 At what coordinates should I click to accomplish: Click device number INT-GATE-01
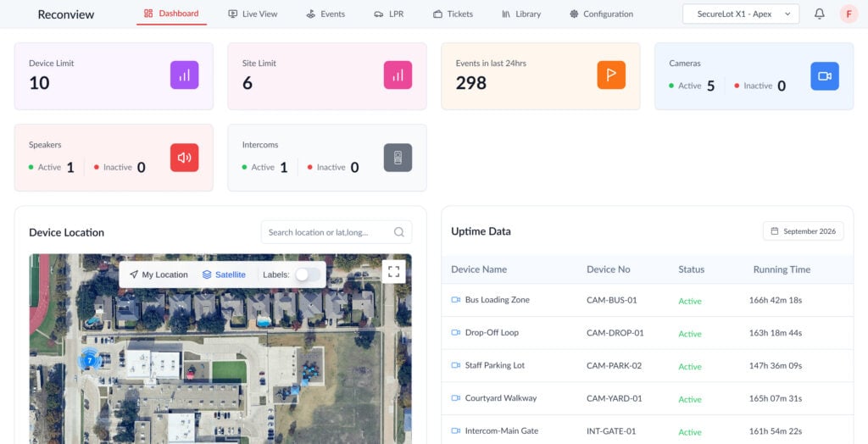tap(611, 431)
